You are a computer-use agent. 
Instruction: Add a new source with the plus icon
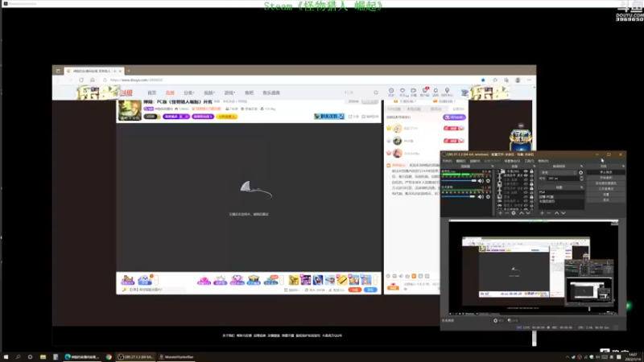tap(500, 213)
